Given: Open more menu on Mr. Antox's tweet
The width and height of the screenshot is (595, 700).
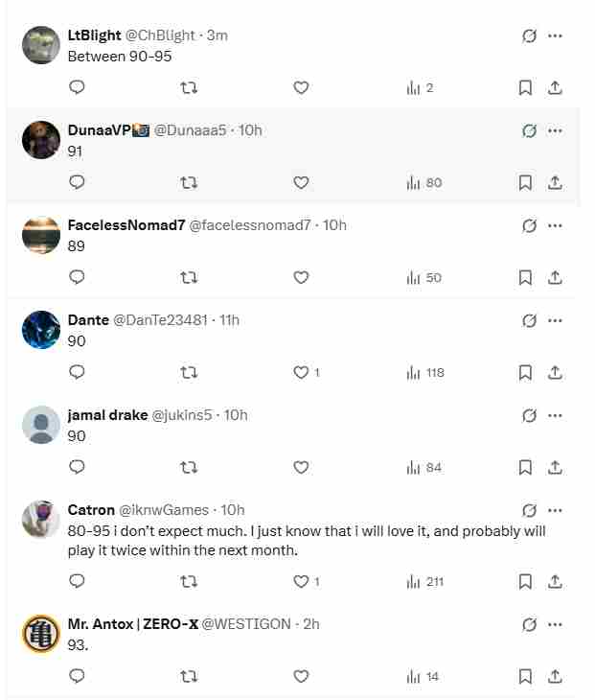Looking at the screenshot, I should [x=555, y=624].
